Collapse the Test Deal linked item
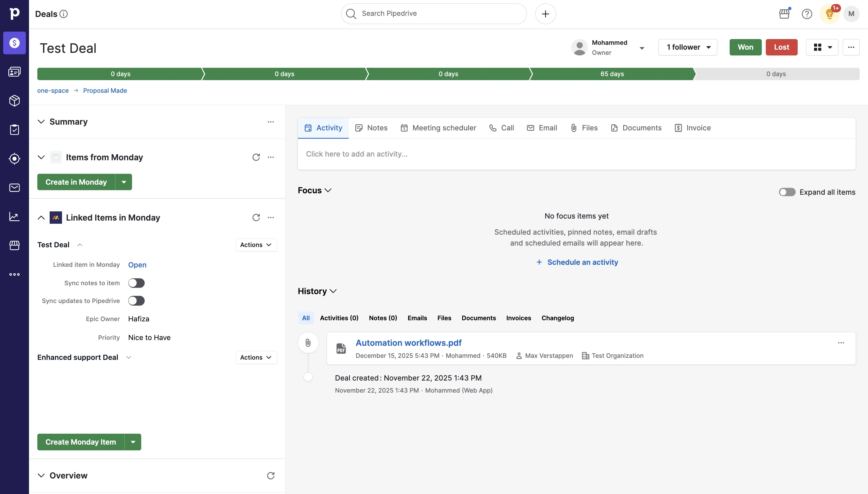868x494 pixels. (80, 245)
